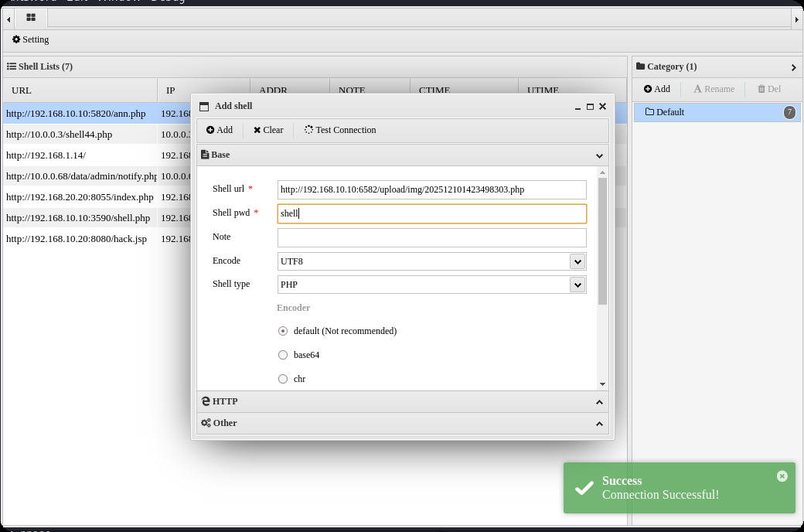Screen dimensions: 804x532
Task: Maximize the Add shell dialog
Action: tap(590, 107)
